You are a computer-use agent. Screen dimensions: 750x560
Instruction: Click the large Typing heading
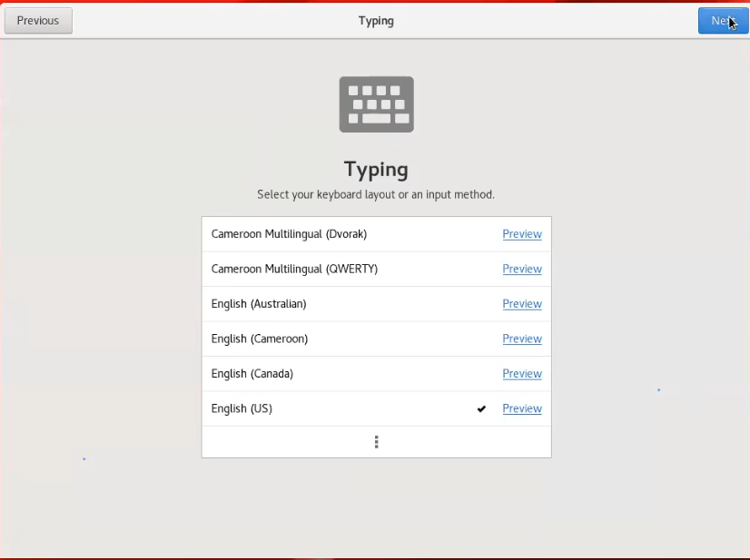376,170
